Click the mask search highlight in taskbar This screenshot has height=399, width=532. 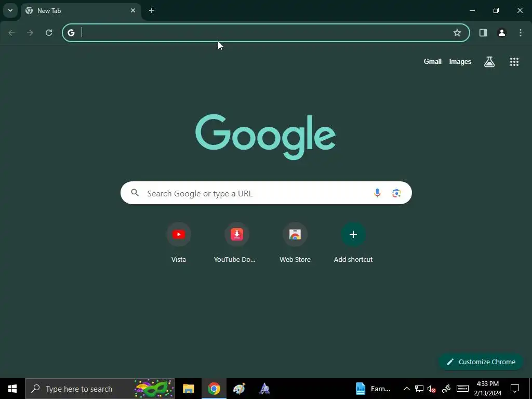[x=154, y=389]
